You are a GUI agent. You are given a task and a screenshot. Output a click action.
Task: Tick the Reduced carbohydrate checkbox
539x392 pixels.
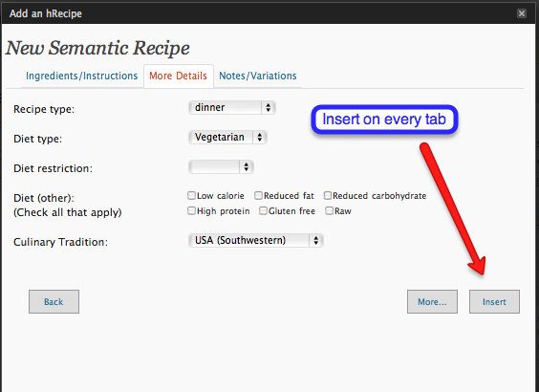[x=328, y=196]
